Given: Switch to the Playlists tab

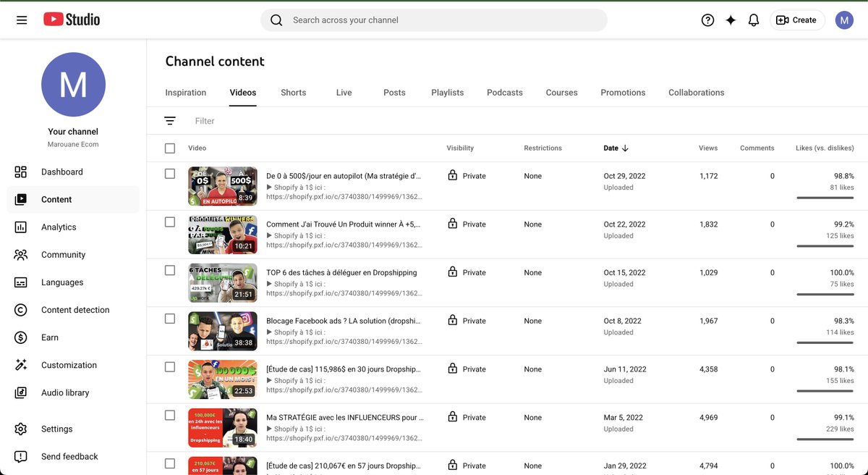Looking at the screenshot, I should pos(448,93).
